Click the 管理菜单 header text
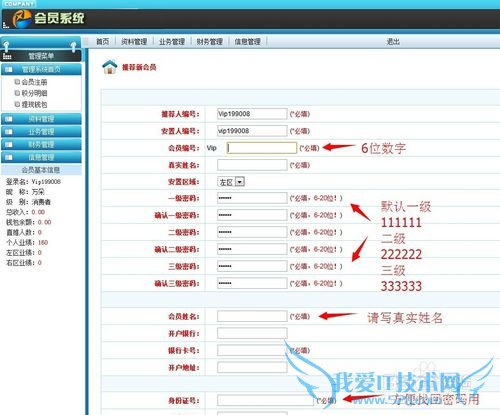500x415 pixels. (x=41, y=56)
